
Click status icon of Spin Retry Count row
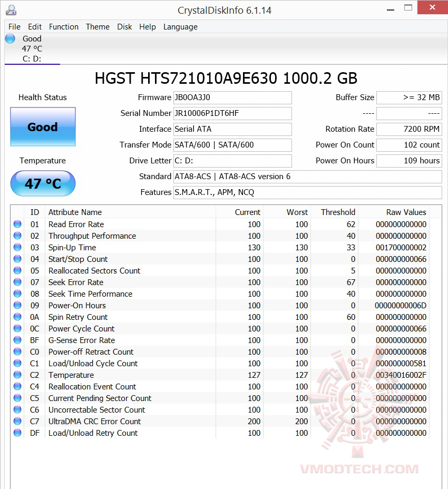[x=17, y=317]
